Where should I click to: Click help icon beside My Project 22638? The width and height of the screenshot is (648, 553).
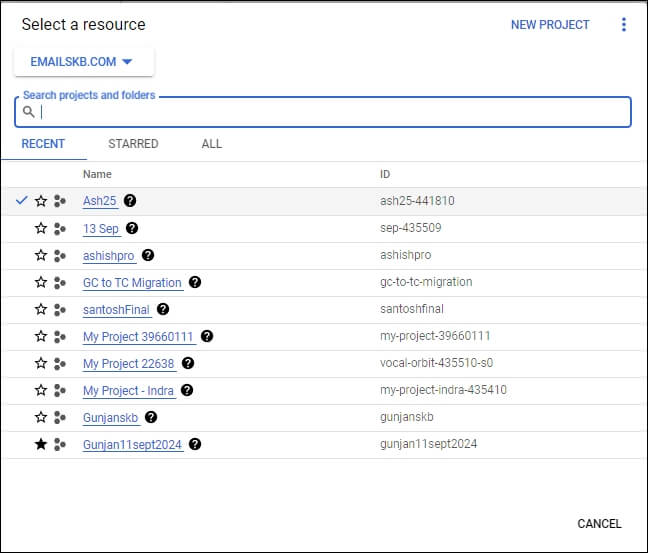(188, 363)
